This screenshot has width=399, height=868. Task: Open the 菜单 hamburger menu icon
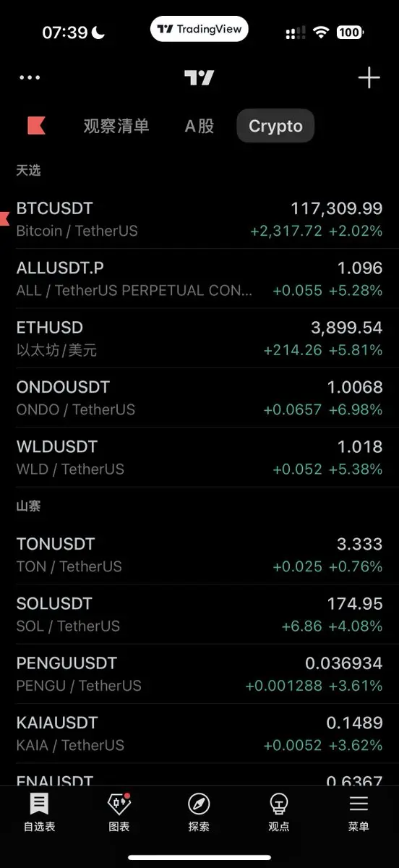tap(359, 812)
